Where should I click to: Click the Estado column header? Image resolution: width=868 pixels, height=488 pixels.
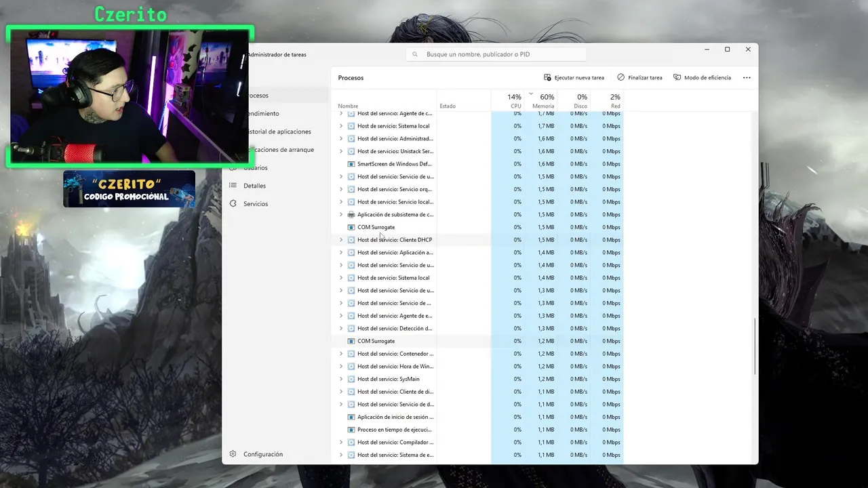464,100
